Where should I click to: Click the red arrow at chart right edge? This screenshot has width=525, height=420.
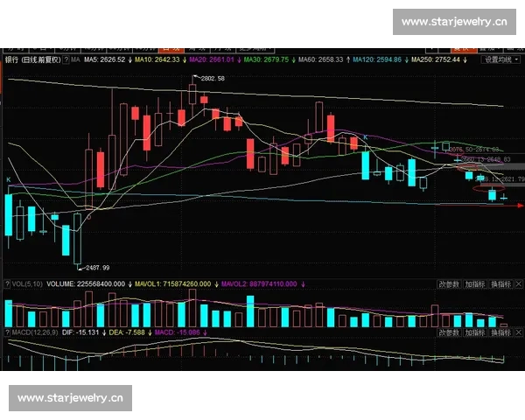pyautogui.click(x=520, y=207)
